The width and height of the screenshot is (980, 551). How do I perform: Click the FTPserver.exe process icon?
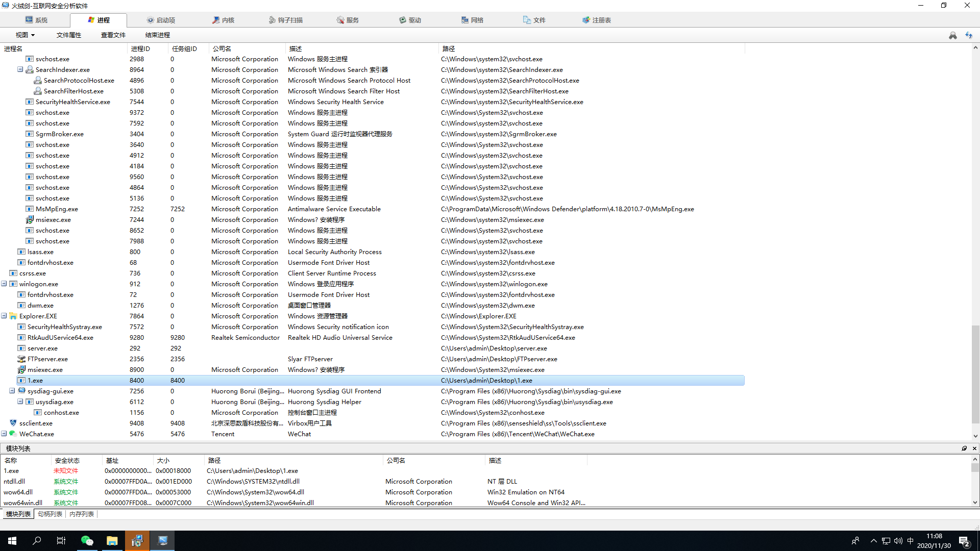pos(21,359)
